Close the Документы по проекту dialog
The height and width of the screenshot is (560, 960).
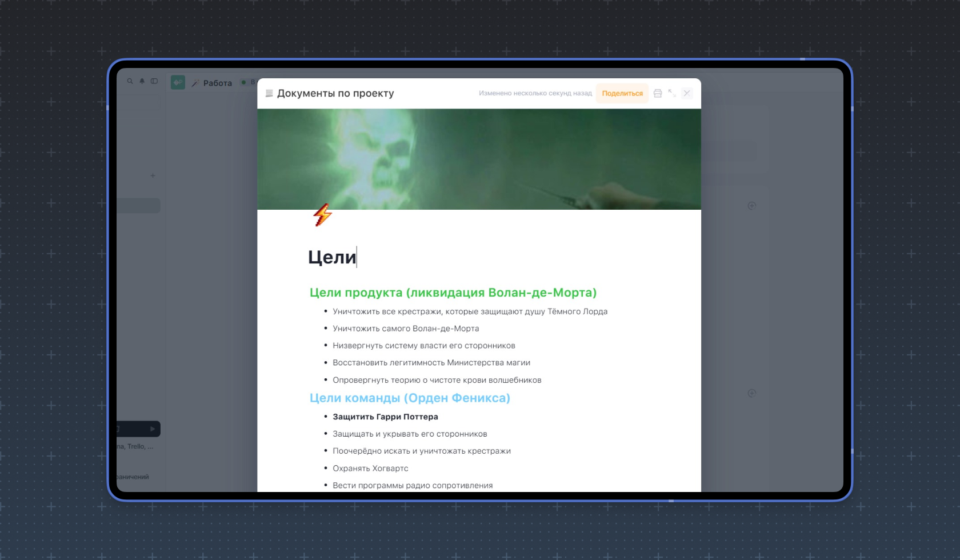tap(687, 93)
